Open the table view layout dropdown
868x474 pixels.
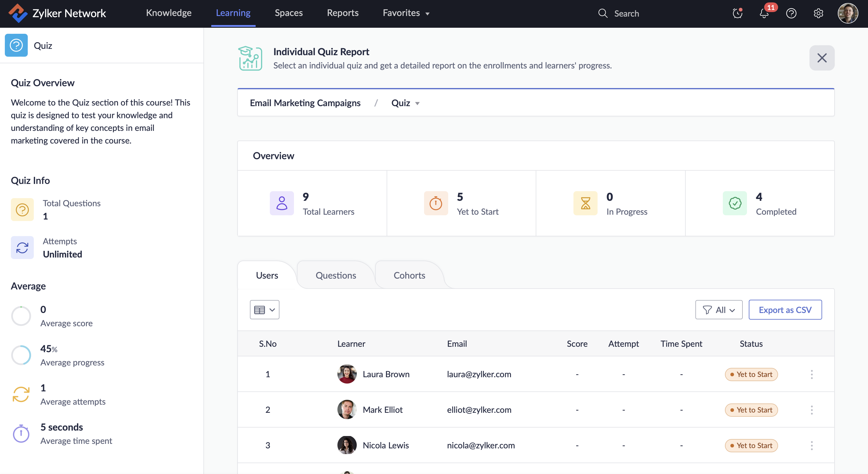click(264, 310)
